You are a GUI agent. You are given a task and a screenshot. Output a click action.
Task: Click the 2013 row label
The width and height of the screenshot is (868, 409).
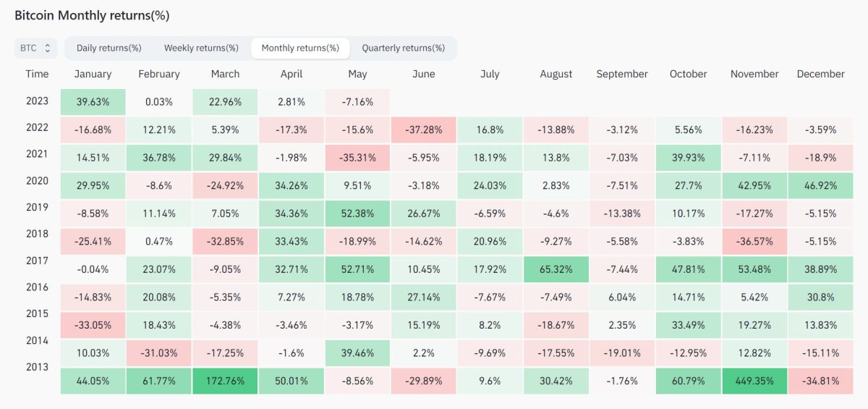click(36, 367)
